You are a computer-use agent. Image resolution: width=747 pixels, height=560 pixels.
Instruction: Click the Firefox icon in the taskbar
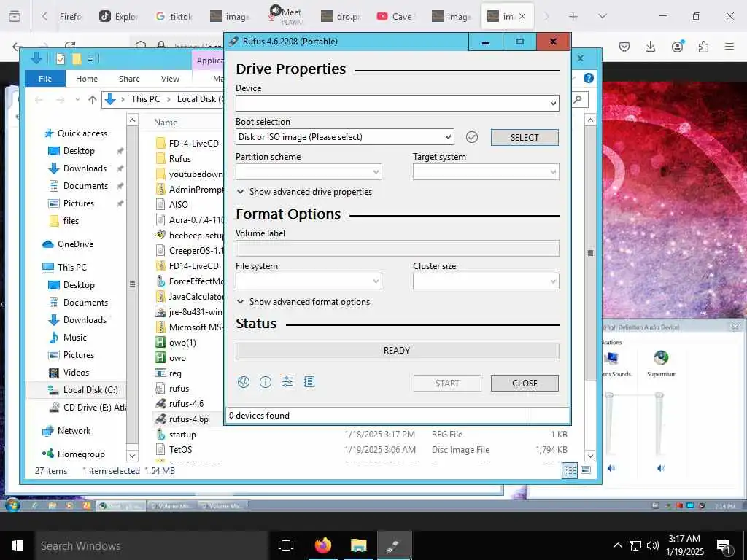(x=323, y=545)
